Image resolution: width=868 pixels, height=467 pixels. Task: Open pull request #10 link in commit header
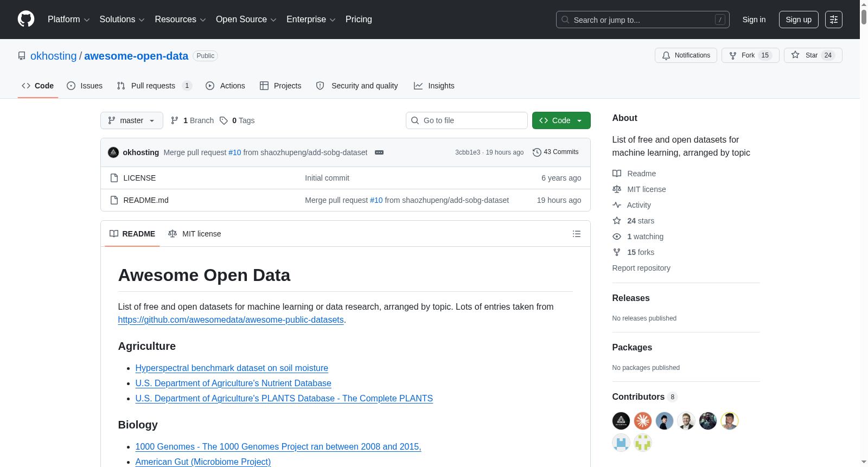tap(235, 152)
